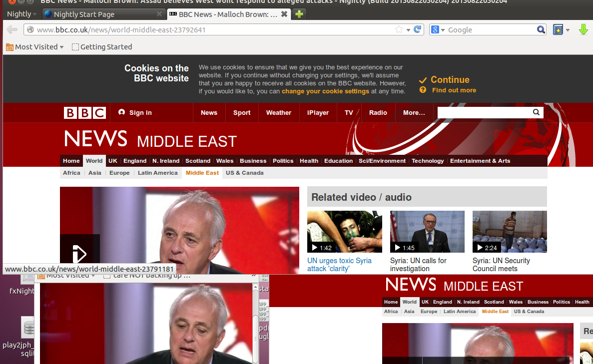Open the 'UN urges toxic Syria attack clarity' link

339,265
